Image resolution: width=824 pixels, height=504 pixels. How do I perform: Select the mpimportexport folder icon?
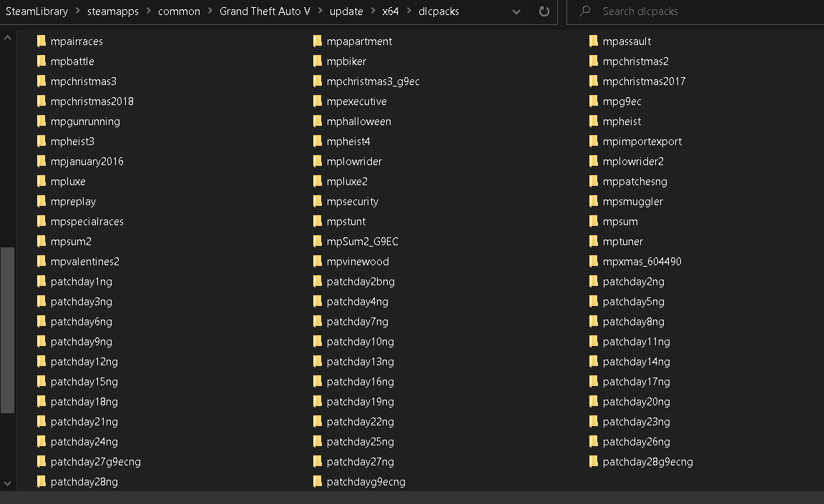point(594,142)
